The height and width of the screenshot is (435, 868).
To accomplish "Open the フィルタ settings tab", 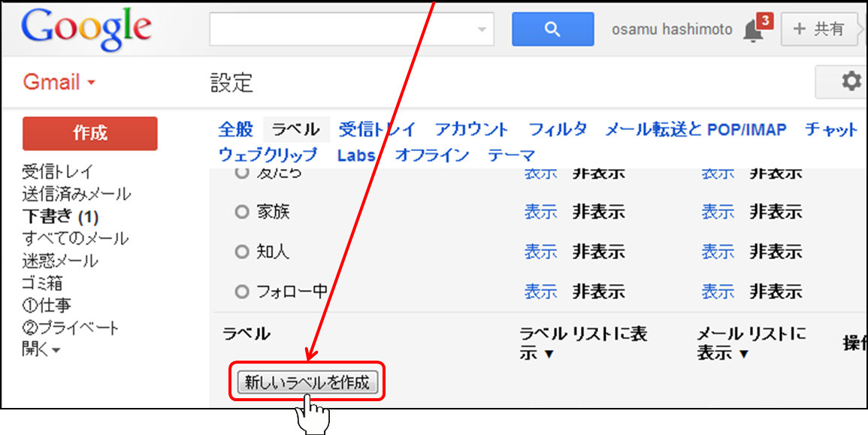I will click(558, 129).
